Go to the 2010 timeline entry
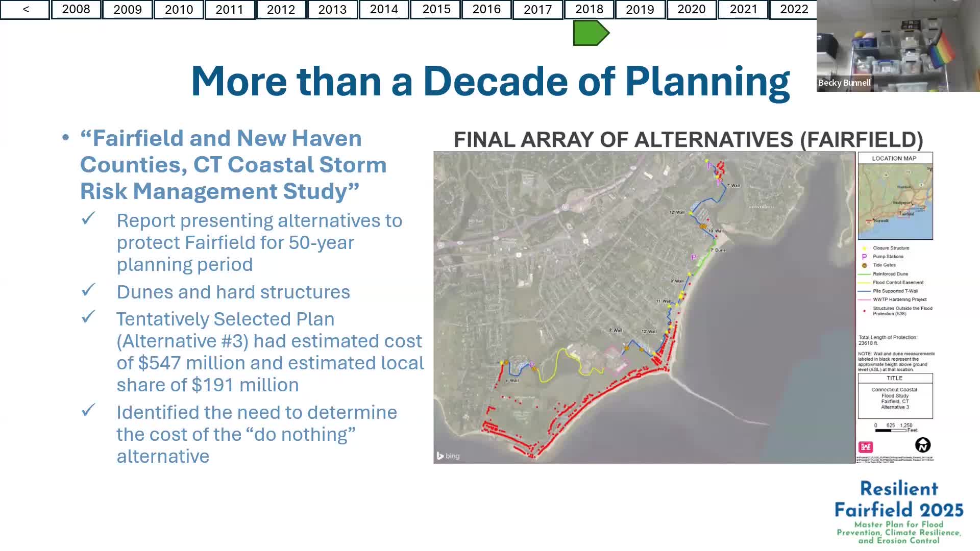 [x=179, y=9]
